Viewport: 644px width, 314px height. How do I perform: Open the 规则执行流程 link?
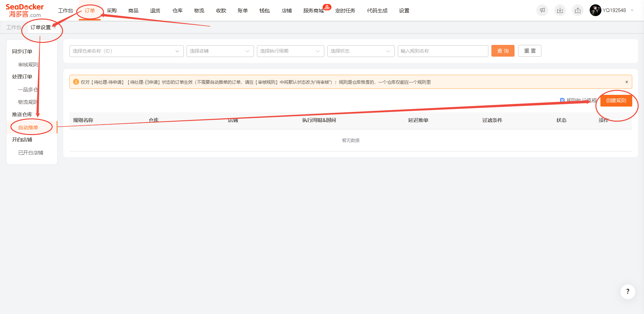click(x=579, y=100)
